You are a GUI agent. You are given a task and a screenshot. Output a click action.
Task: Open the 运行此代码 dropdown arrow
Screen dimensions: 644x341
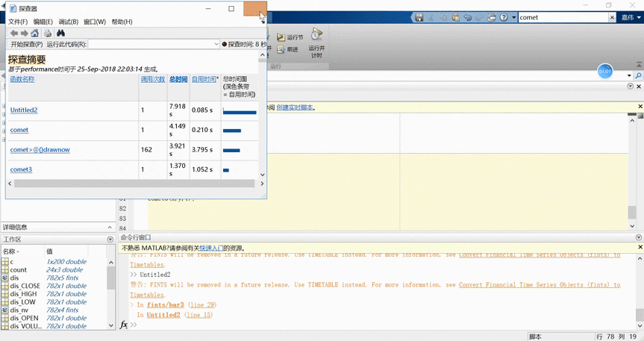pos(216,45)
